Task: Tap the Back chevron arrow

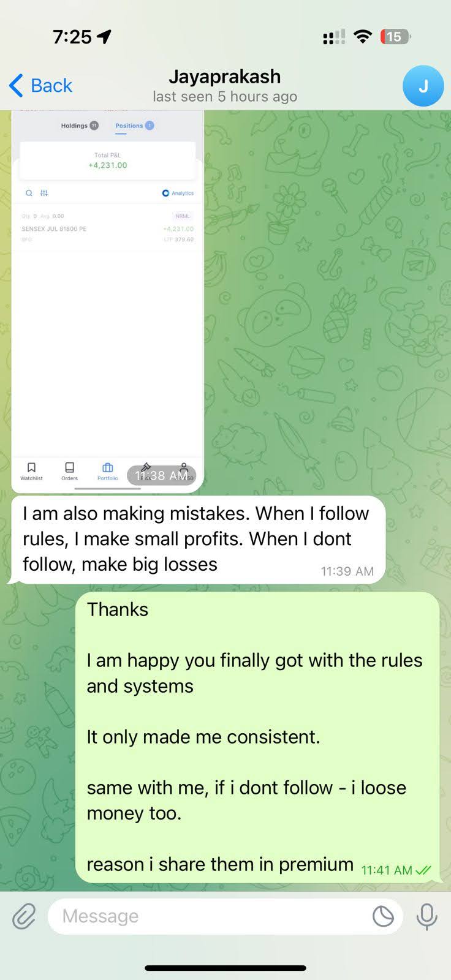Action: point(17,86)
